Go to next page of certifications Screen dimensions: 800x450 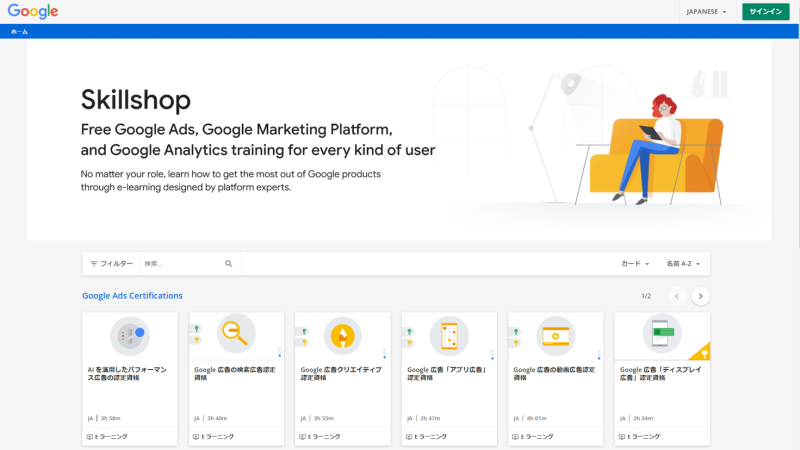tap(701, 296)
